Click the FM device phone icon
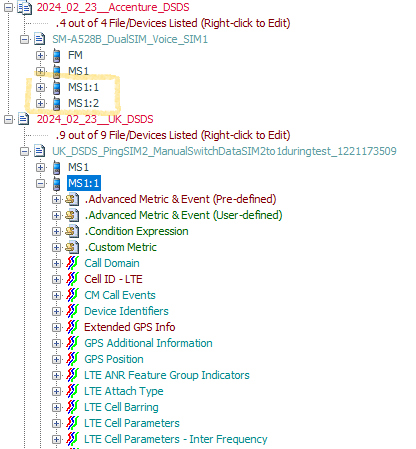Screen dimensions: 416x449 [57, 55]
